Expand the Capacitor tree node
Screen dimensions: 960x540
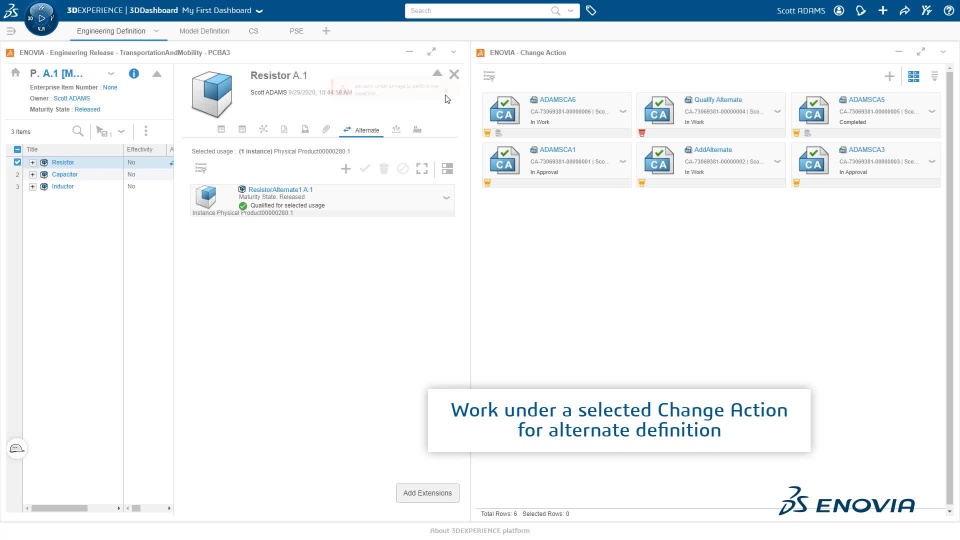click(x=32, y=174)
